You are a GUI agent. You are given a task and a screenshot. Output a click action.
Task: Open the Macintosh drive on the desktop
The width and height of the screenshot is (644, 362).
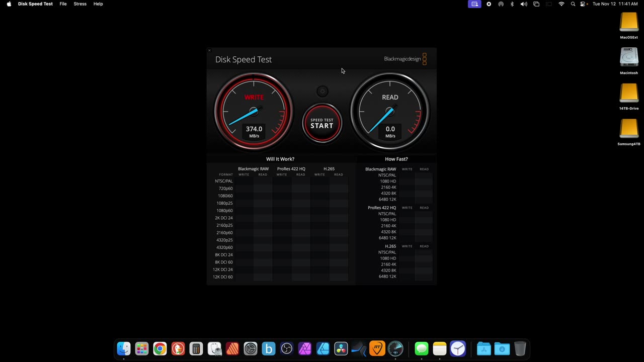(629, 61)
